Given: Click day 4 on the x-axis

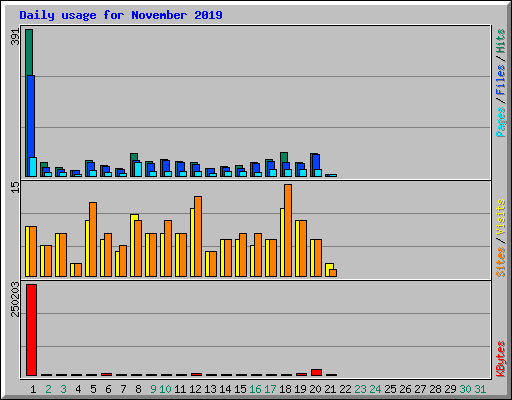Looking at the screenshot, I should pos(78,389).
